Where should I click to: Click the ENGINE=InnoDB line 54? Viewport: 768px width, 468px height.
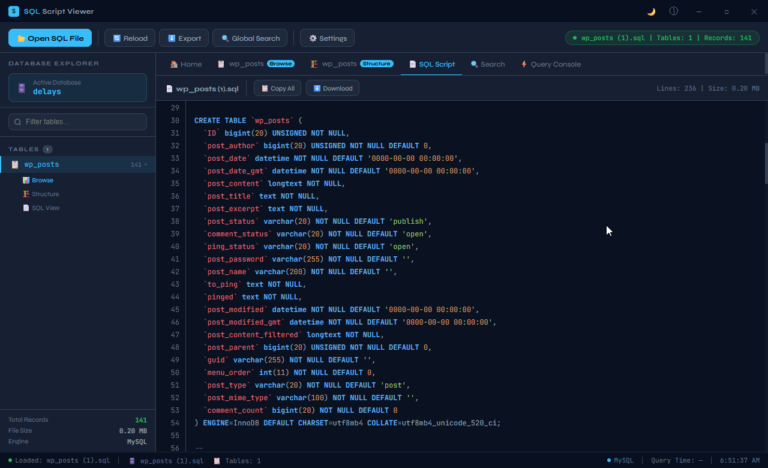point(347,423)
